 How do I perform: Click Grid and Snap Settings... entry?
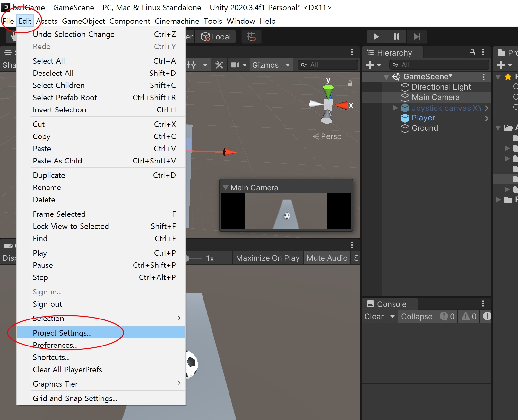click(101, 398)
